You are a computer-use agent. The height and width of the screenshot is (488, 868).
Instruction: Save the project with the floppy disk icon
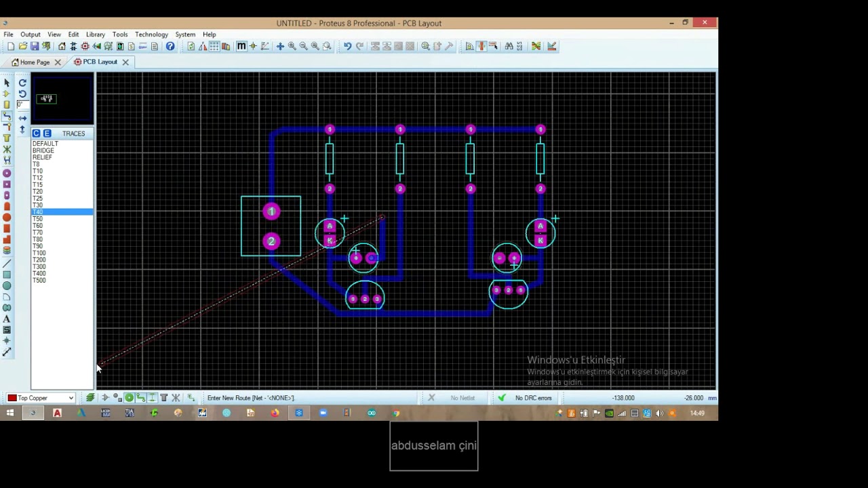(x=34, y=46)
